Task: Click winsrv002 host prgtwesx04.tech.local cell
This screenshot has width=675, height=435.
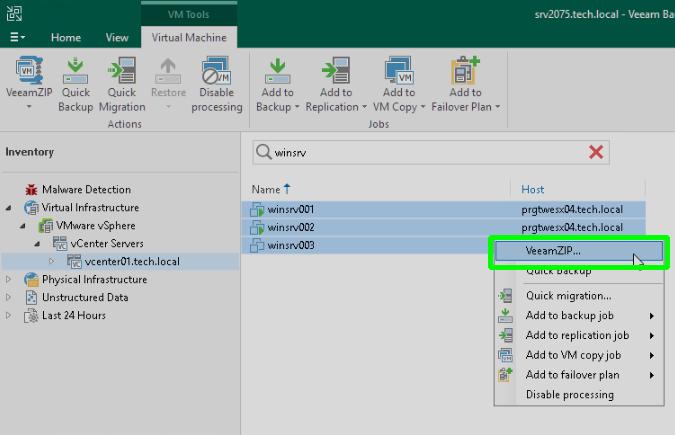Action: tap(572, 227)
